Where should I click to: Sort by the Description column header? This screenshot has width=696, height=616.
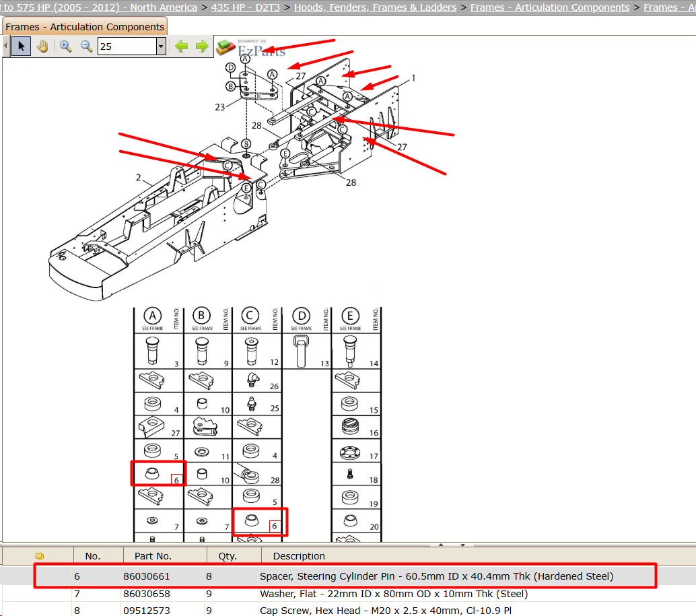click(299, 555)
